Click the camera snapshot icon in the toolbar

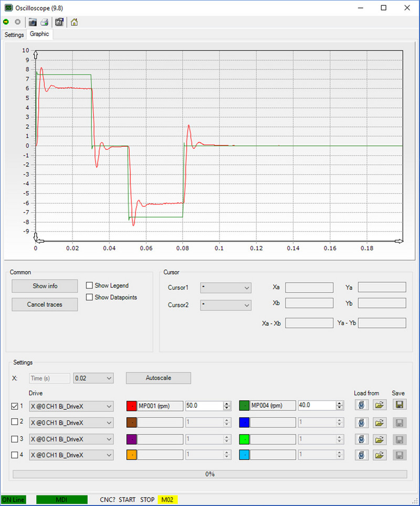[x=33, y=22]
